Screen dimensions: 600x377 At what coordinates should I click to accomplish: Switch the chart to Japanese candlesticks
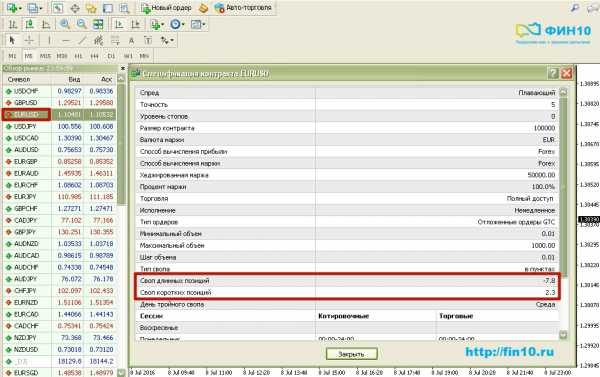29,24
